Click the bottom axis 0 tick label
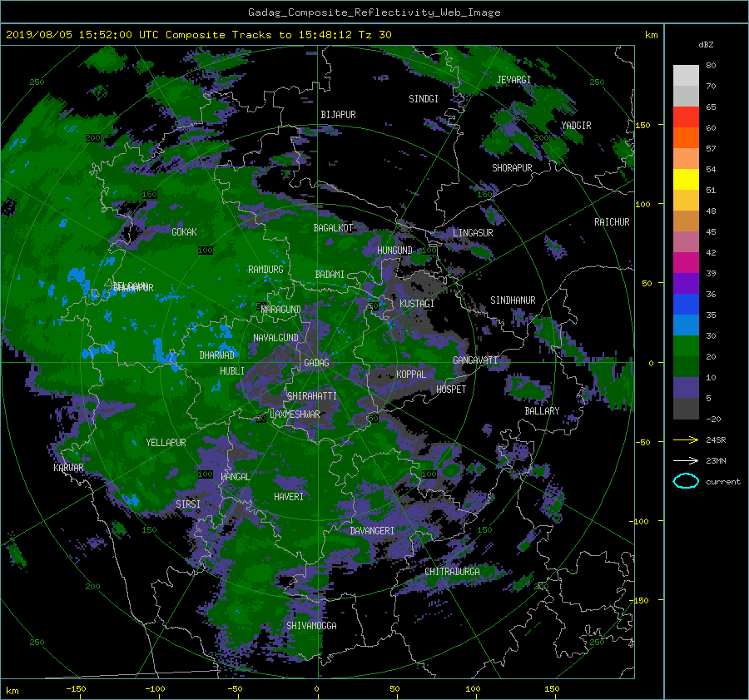The height and width of the screenshot is (700, 749). pos(317,689)
